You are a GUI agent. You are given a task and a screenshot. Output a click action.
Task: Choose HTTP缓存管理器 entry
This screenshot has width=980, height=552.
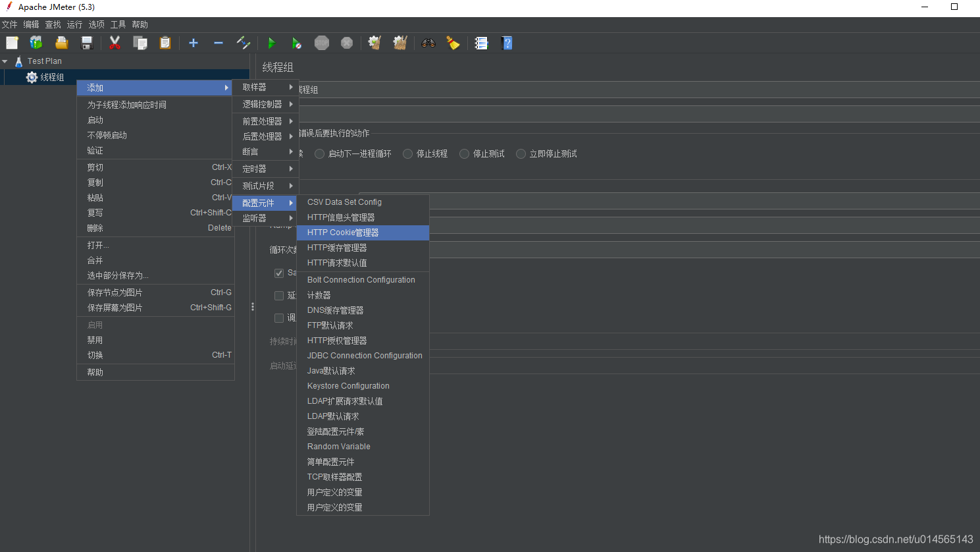363,248
